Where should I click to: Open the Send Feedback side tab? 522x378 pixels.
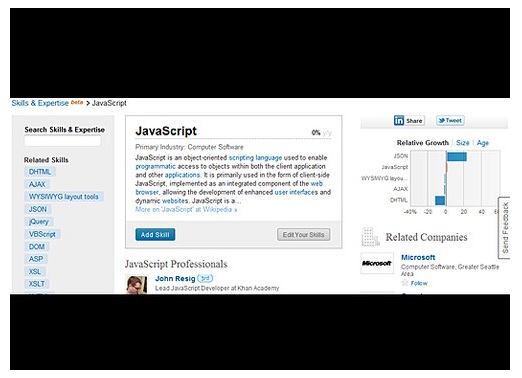505,228
